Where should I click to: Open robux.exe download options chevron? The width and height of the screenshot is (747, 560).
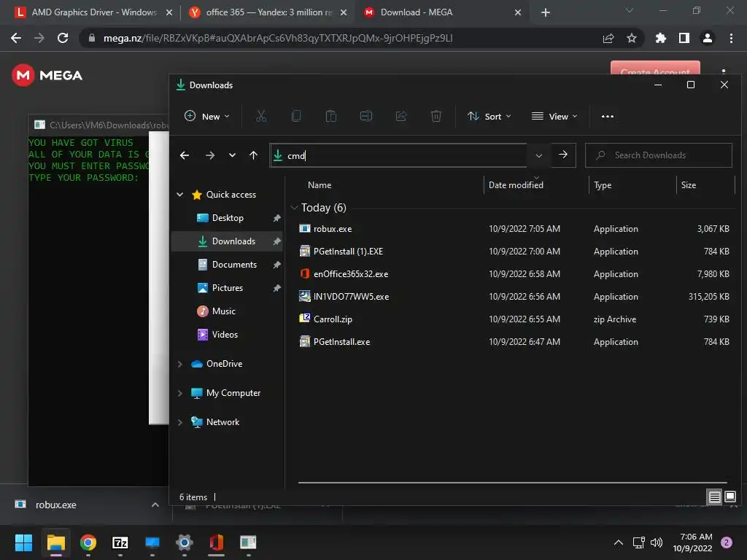pyautogui.click(x=155, y=505)
